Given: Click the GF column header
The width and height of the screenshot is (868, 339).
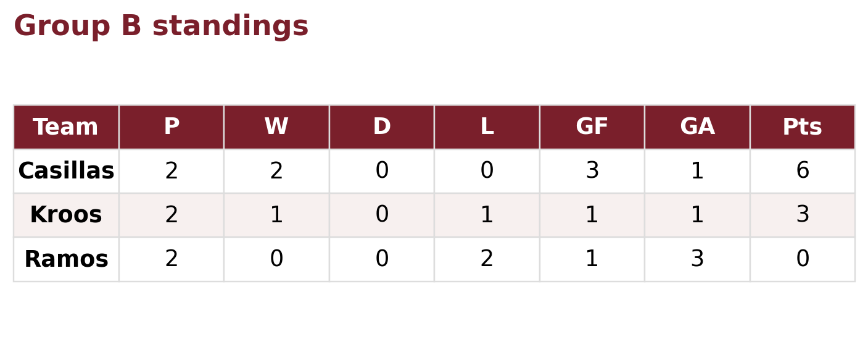Looking at the screenshot, I should (592, 127).
